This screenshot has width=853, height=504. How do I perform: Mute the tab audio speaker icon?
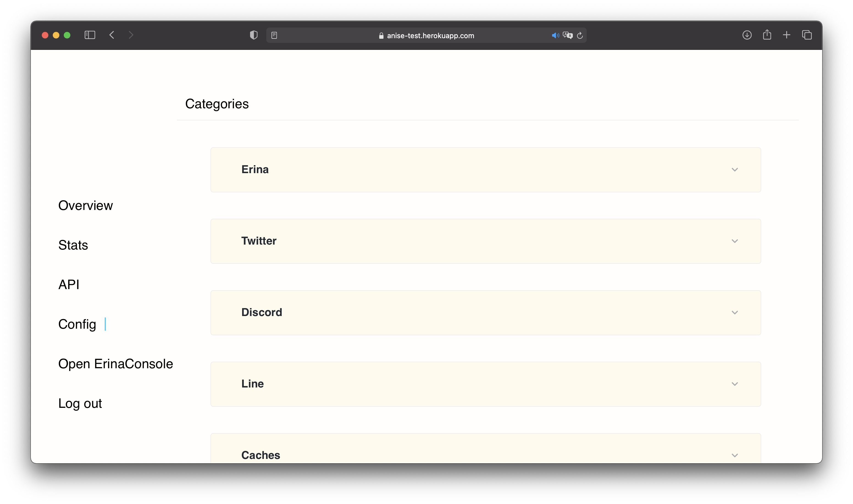click(555, 35)
